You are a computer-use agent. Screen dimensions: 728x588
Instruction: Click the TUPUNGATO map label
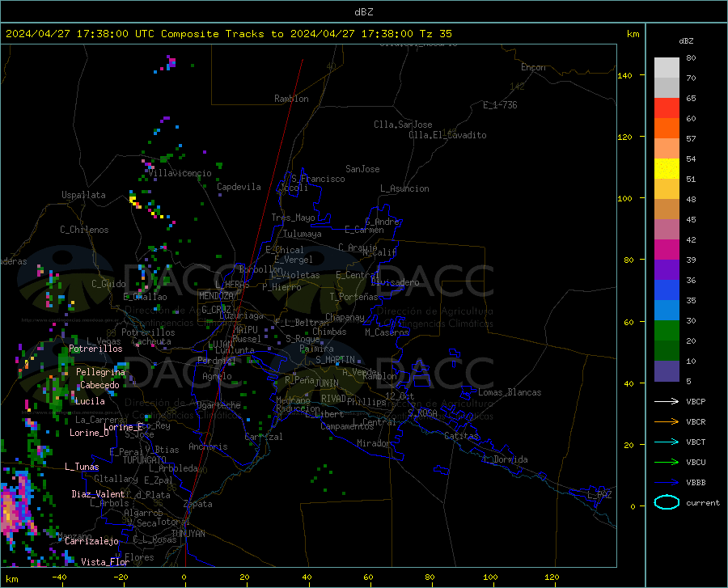(145, 460)
